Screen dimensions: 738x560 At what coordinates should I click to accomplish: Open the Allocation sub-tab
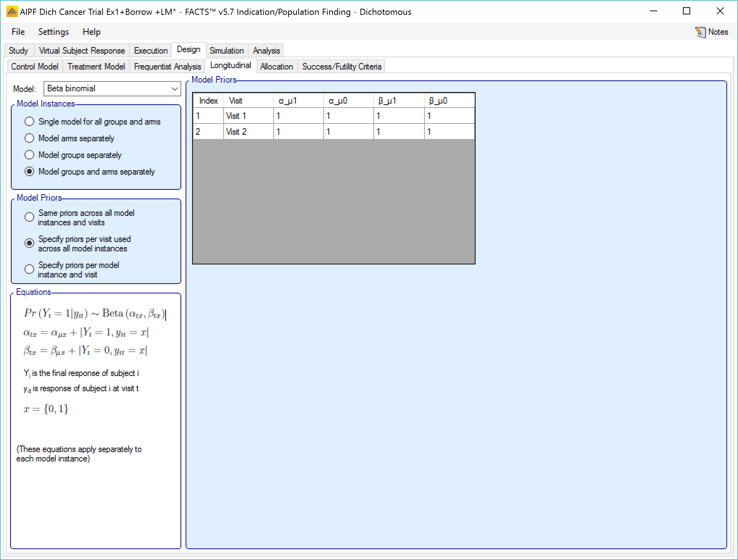[277, 67]
